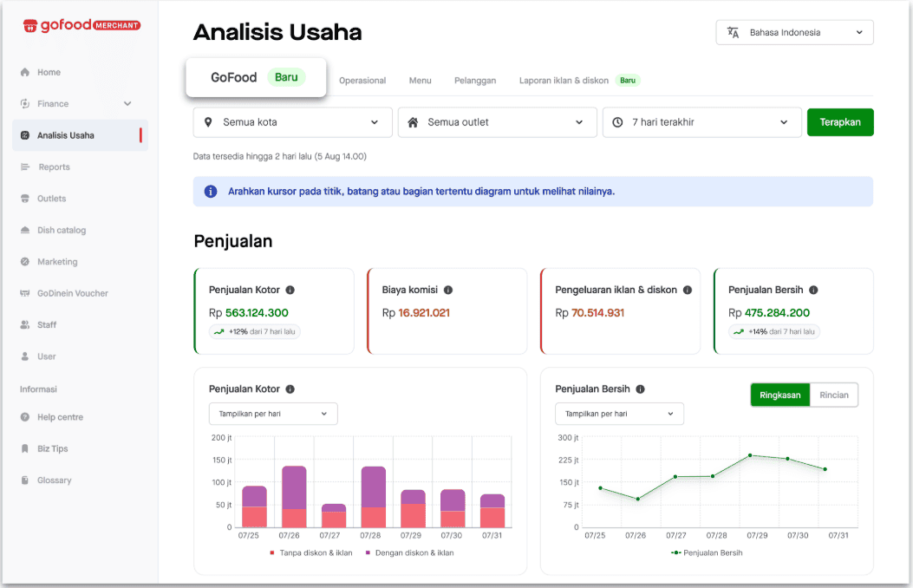The image size is (913, 588).
Task: Click the 07/26 bar in Penjualan Kotor chart
Action: pos(294,497)
